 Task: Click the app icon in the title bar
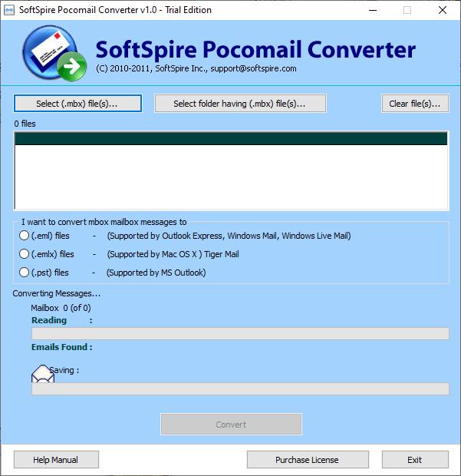pyautogui.click(x=8, y=10)
